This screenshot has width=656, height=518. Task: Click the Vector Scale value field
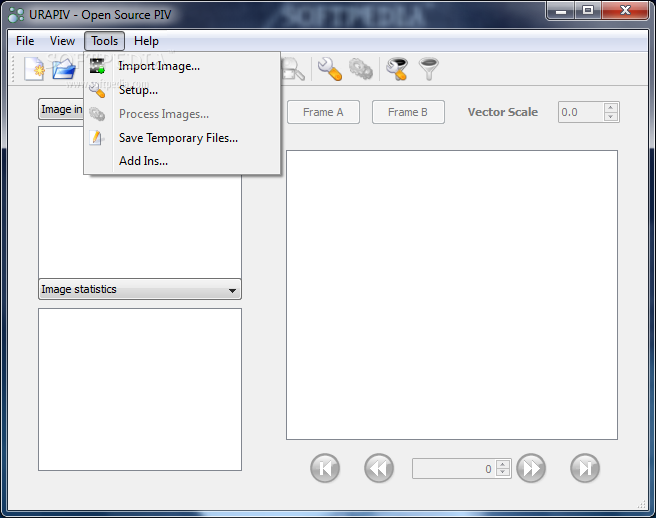coord(581,112)
